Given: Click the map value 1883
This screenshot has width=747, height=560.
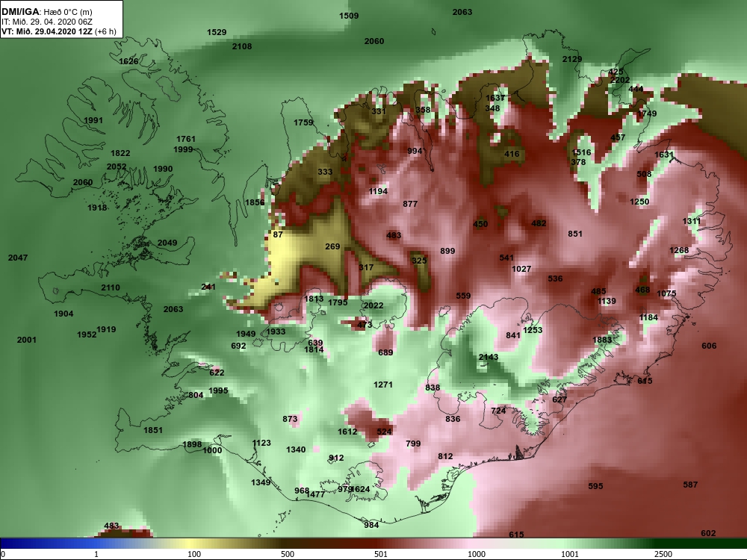Looking at the screenshot, I should (x=601, y=340).
